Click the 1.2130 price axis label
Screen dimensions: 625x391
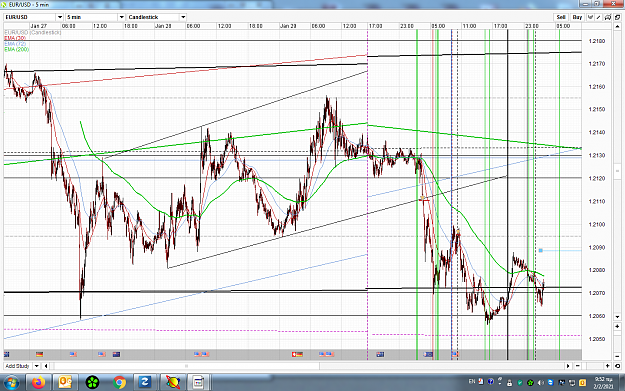(597, 155)
